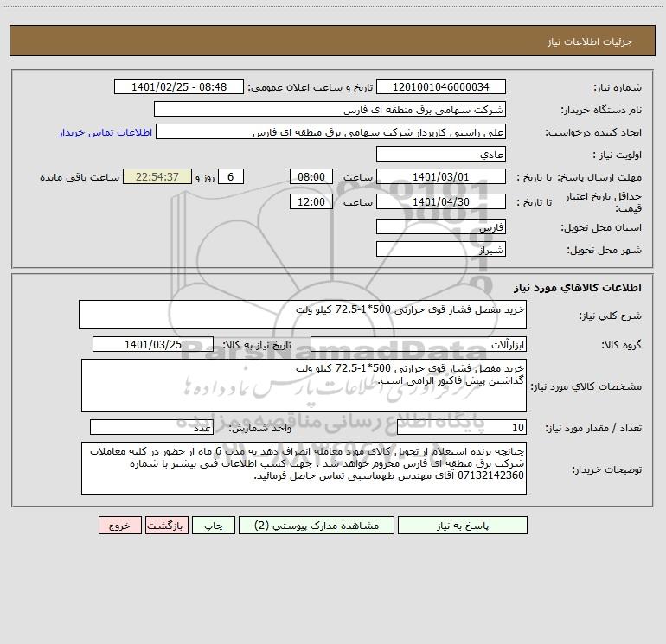Screen dimensions: 666x644
Task: Click the label شهر محل تحویل
Action: [x=604, y=251]
